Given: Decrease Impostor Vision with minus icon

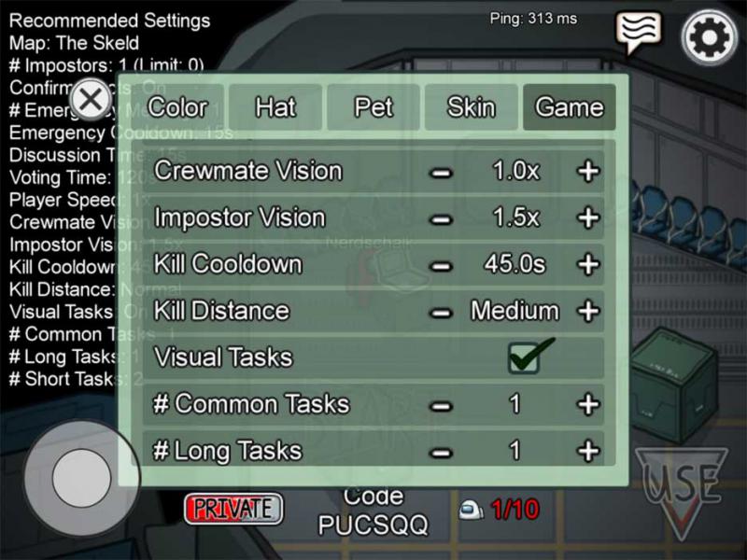Looking at the screenshot, I should [x=441, y=219].
